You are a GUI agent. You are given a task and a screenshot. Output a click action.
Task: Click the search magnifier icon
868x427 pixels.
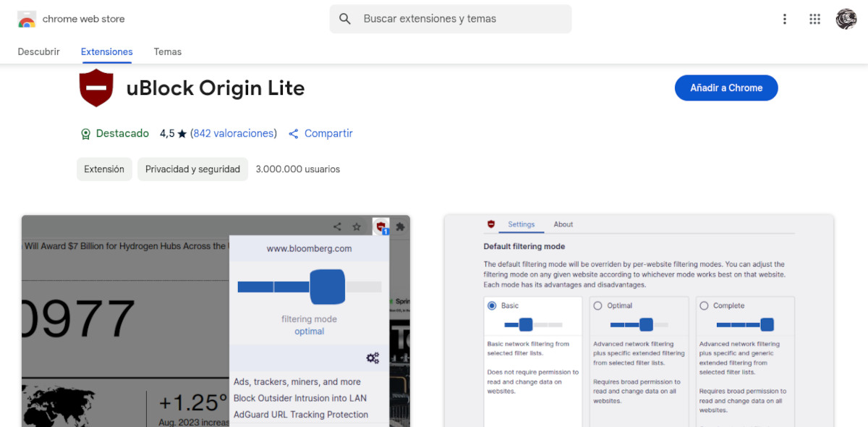pos(345,19)
